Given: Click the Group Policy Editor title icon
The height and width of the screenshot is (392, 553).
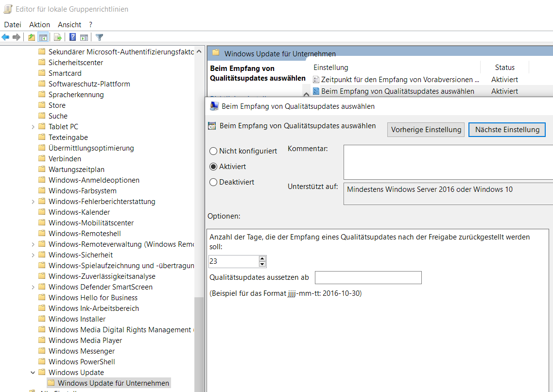Looking at the screenshot, I should (8, 9).
